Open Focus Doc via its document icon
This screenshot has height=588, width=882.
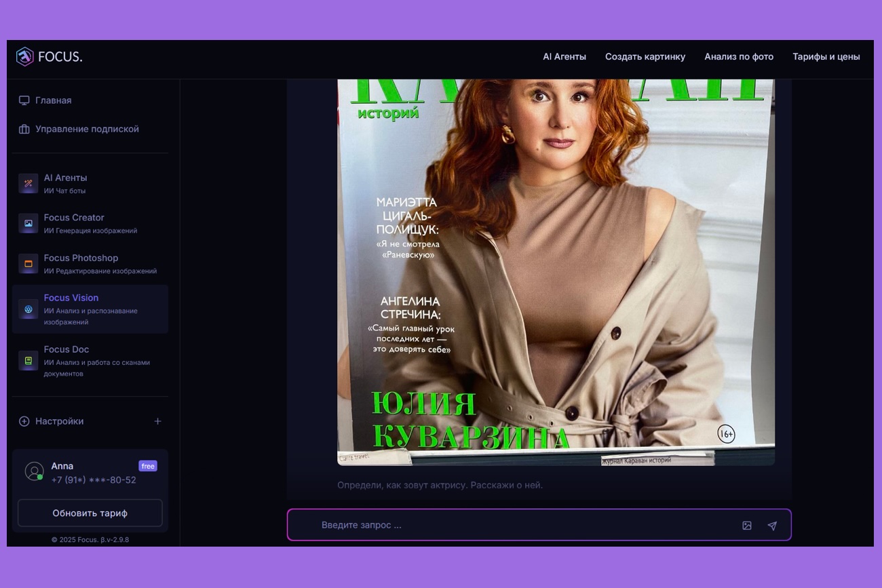click(28, 361)
